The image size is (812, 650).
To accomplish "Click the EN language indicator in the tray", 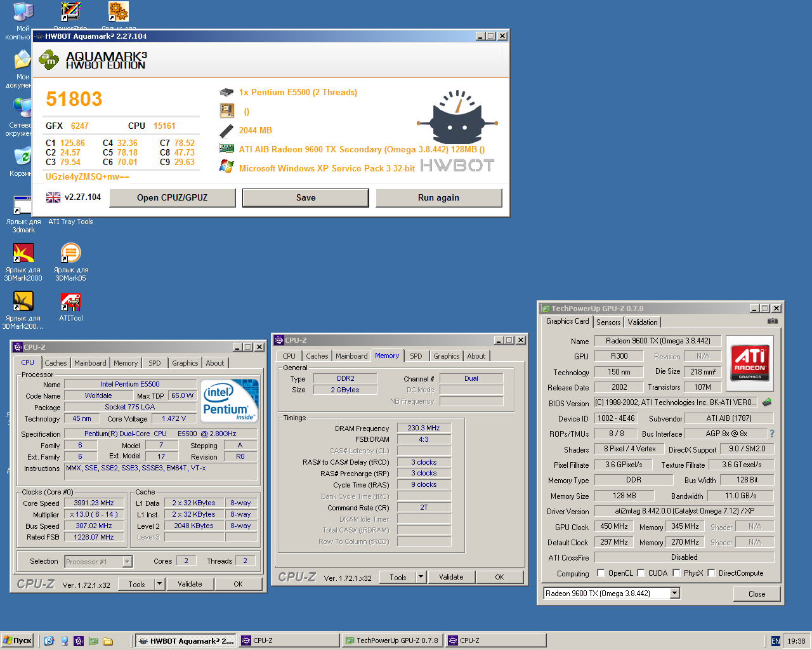I will click(x=775, y=641).
